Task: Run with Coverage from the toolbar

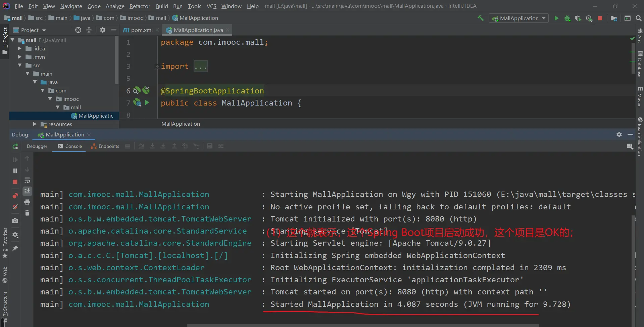Action: click(578, 18)
